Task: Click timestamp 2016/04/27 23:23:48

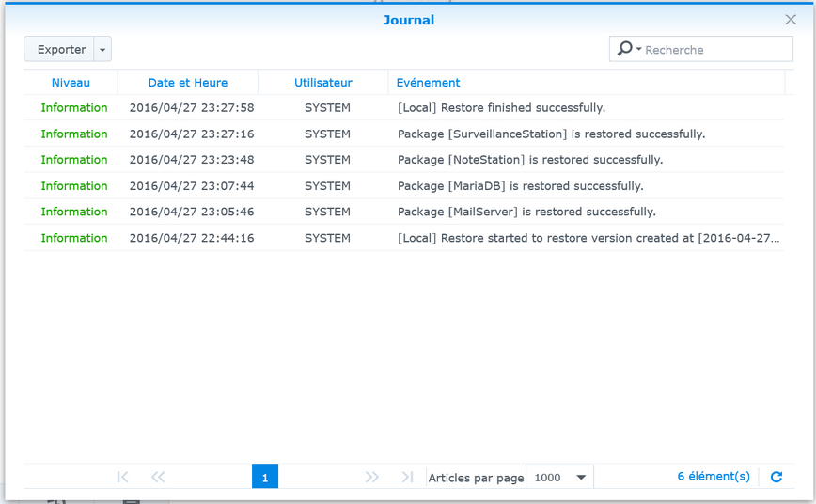Action: click(x=192, y=160)
